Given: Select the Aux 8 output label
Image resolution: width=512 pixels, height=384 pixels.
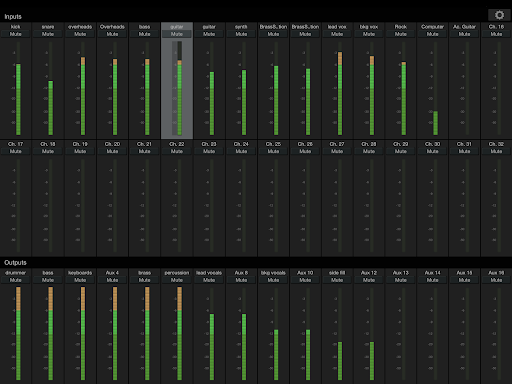Looking at the screenshot, I should (x=241, y=273).
